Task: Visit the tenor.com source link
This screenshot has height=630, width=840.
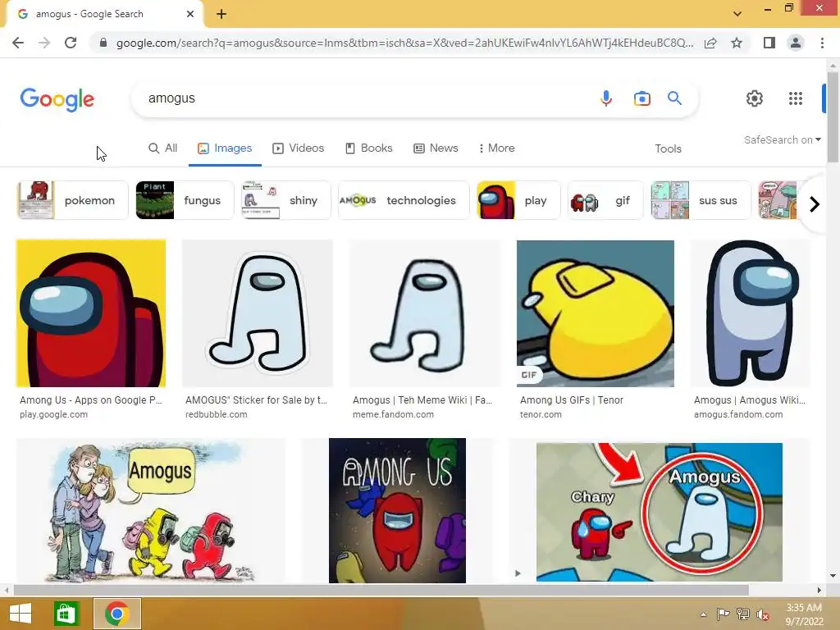Action: [541, 414]
